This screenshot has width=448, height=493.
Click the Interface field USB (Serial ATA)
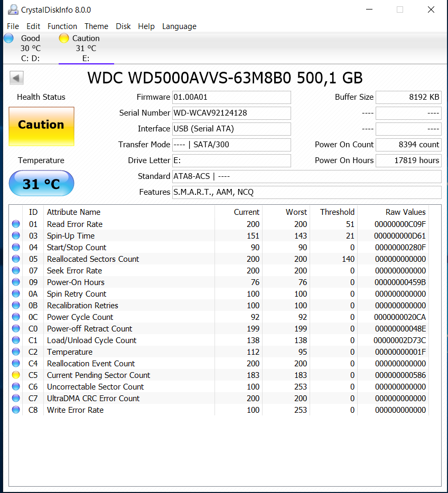pos(231,129)
